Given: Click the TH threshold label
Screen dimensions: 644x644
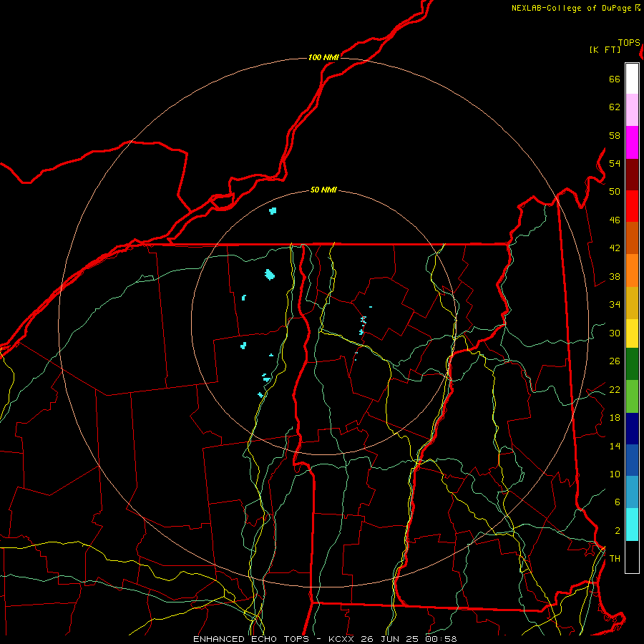Looking at the screenshot, I should pos(615,559).
